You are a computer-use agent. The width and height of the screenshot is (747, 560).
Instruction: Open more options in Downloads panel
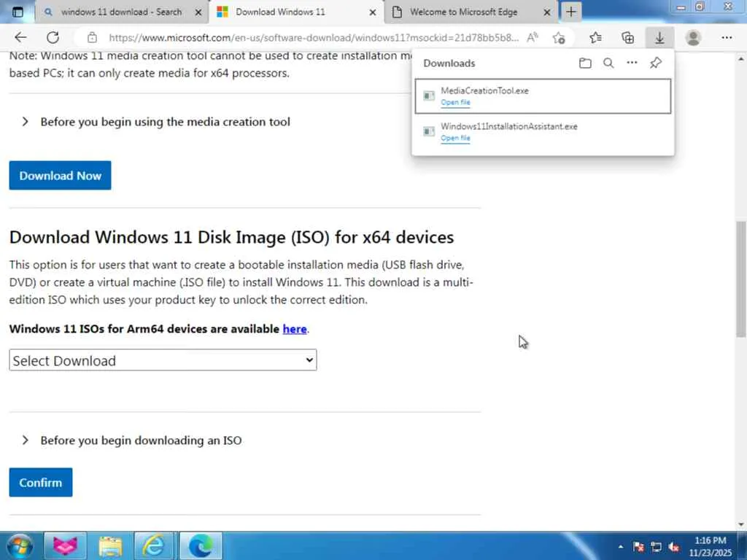pos(632,63)
